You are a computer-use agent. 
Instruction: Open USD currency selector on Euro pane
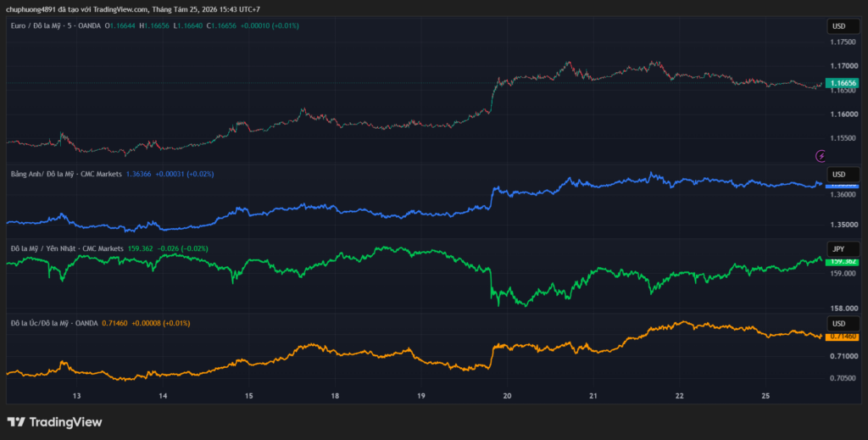[x=843, y=26]
